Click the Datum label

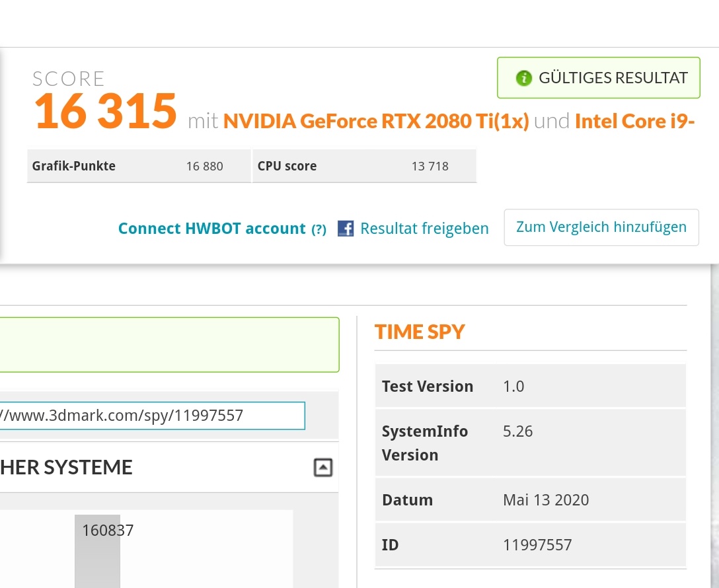(407, 500)
